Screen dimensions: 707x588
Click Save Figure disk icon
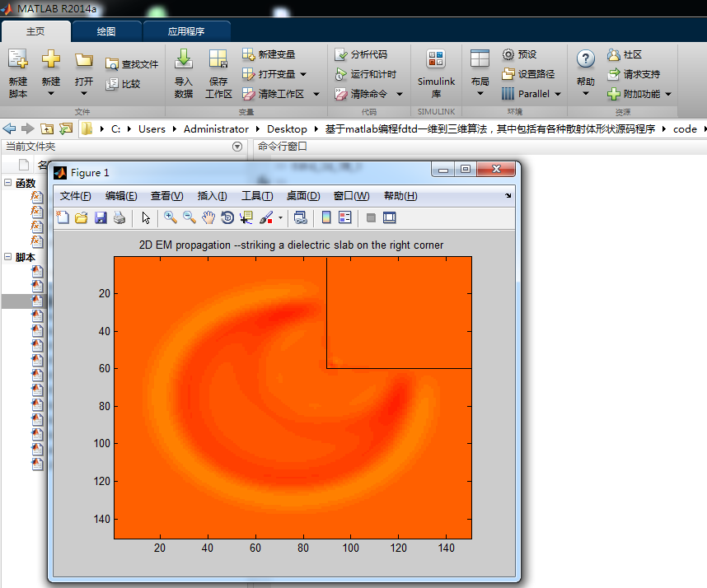coord(101,218)
